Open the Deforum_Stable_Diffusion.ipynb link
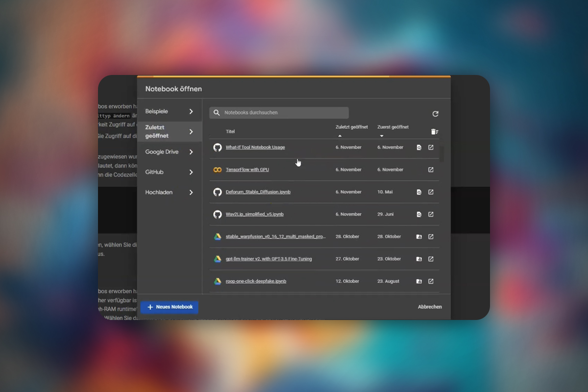Viewport: 588px width, 392px height. click(x=258, y=192)
